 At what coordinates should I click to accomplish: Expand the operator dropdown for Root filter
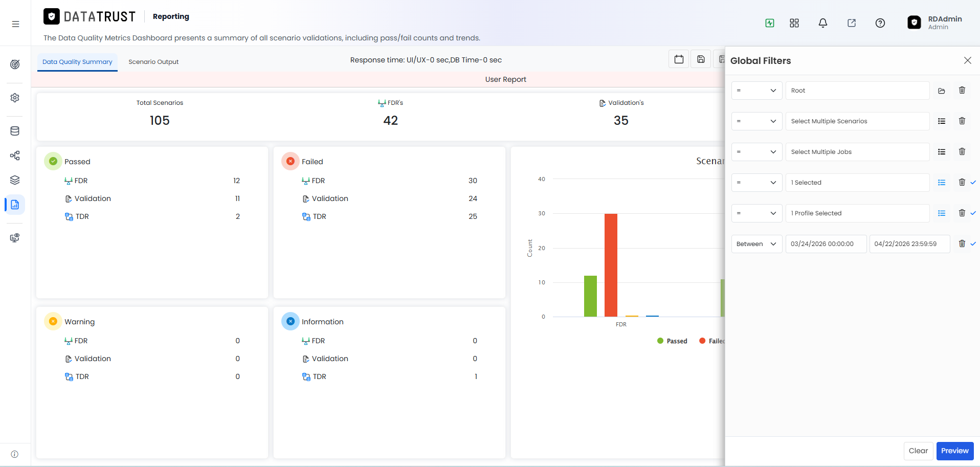756,91
